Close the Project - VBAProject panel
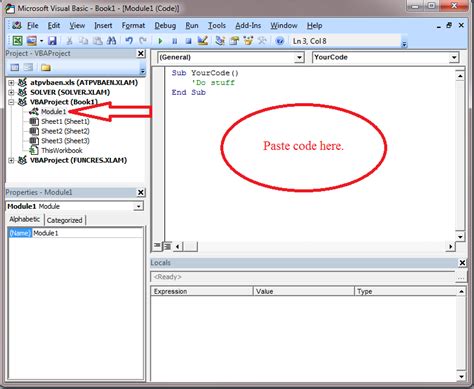The height and width of the screenshot is (389, 474). 141,53
